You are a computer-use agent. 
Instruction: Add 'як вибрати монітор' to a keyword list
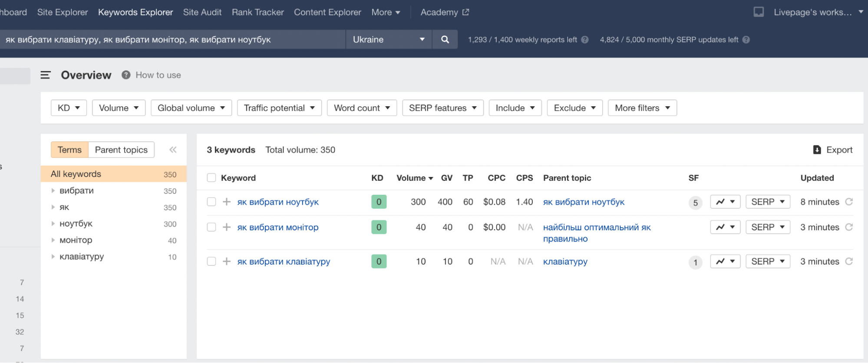pos(227,227)
